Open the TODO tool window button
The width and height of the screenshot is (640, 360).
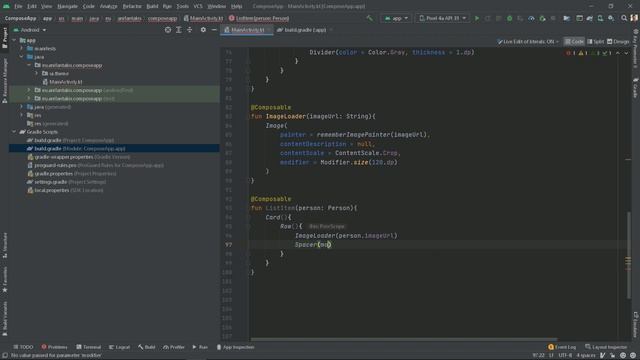[23, 347]
